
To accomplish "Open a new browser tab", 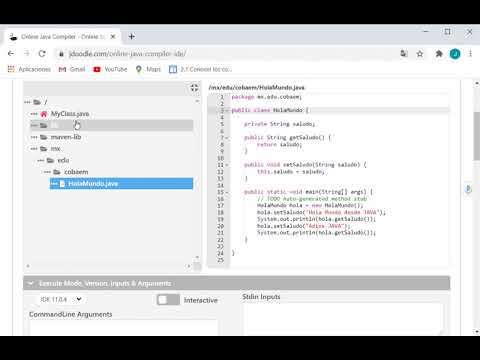I will [x=132, y=36].
